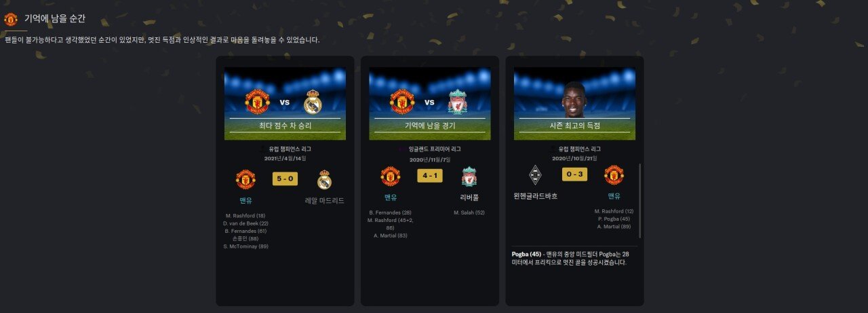Click the scrollbar in the third card
Viewport: 868px width, 313px height.
(x=639, y=200)
